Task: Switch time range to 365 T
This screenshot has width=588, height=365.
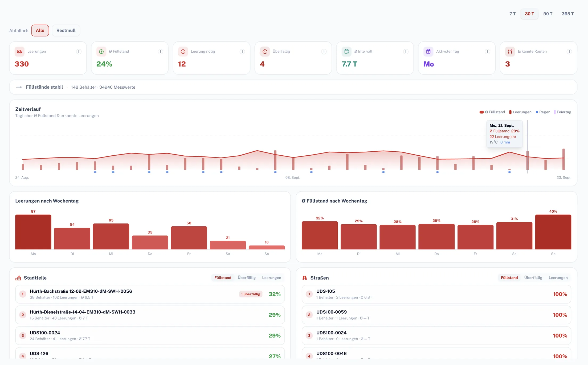Action: point(567,14)
